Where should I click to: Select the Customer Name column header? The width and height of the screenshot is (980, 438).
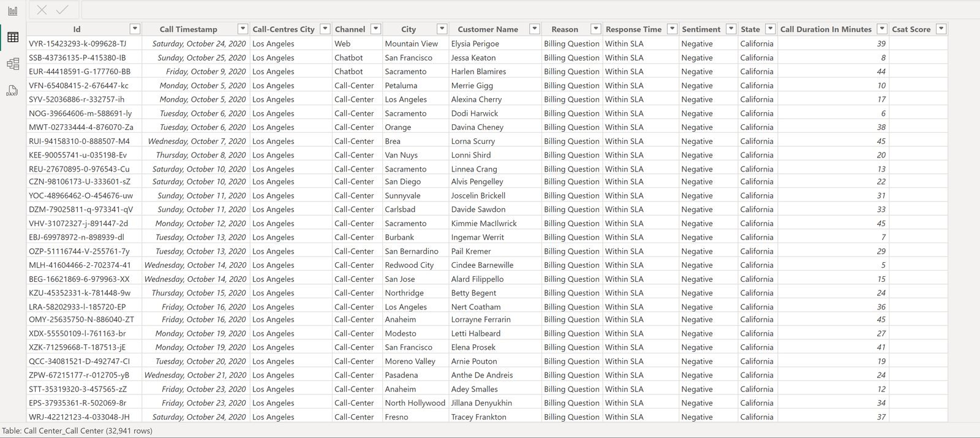488,29
